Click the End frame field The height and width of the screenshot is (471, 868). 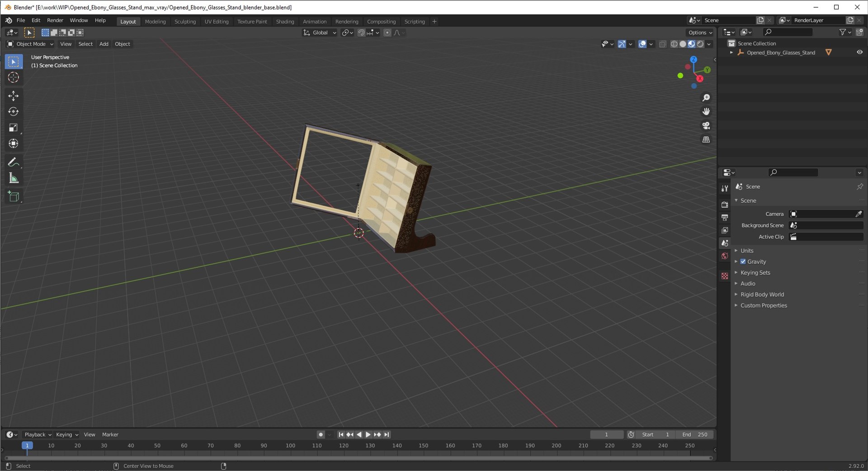695,434
